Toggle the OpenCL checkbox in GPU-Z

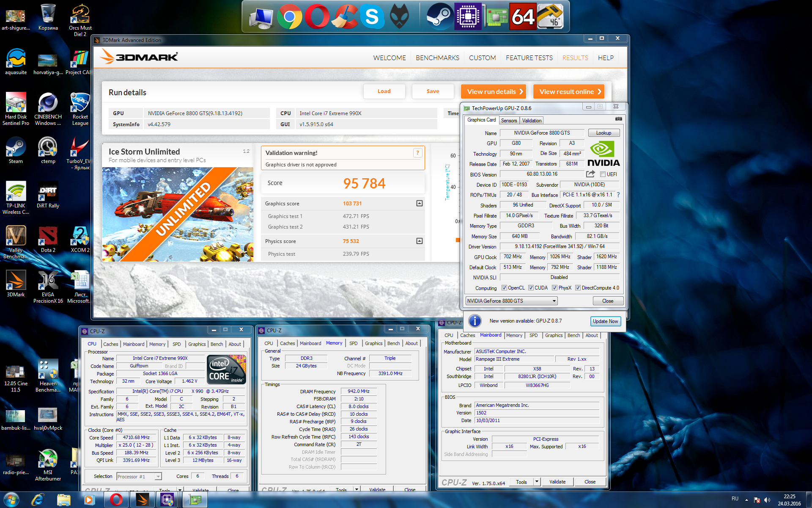pos(504,288)
